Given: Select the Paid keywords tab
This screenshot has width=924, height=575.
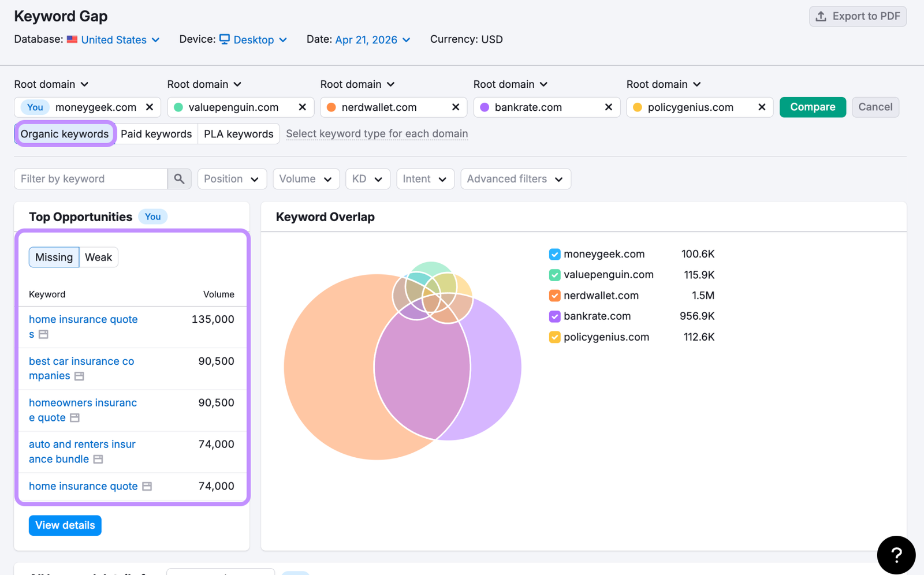Looking at the screenshot, I should (156, 134).
